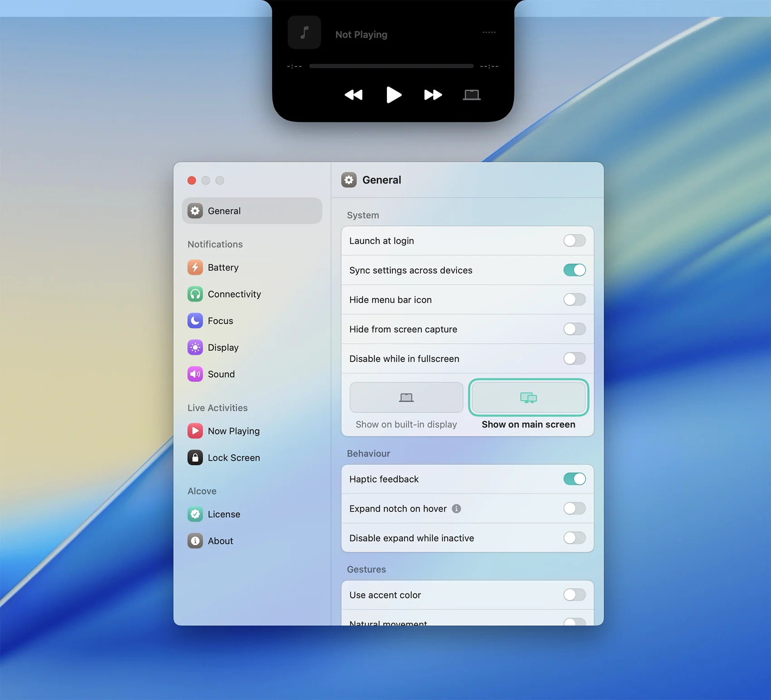Open the Sound settings section

click(221, 374)
